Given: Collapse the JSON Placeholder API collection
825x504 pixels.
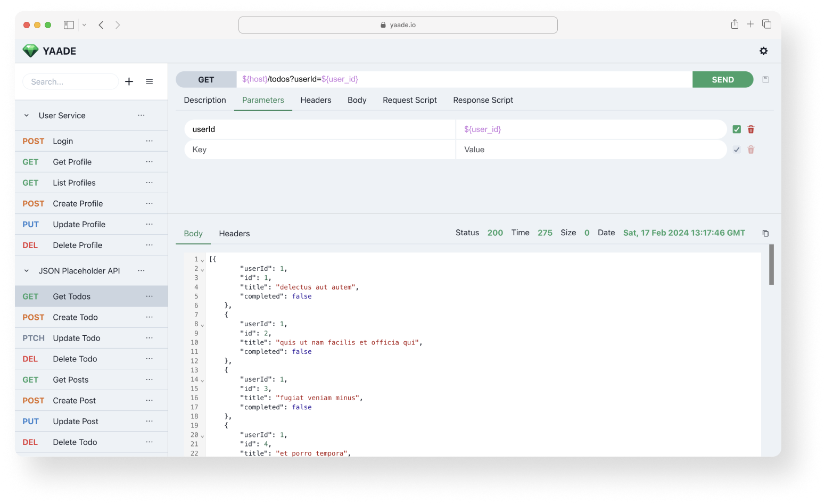Looking at the screenshot, I should (x=27, y=271).
